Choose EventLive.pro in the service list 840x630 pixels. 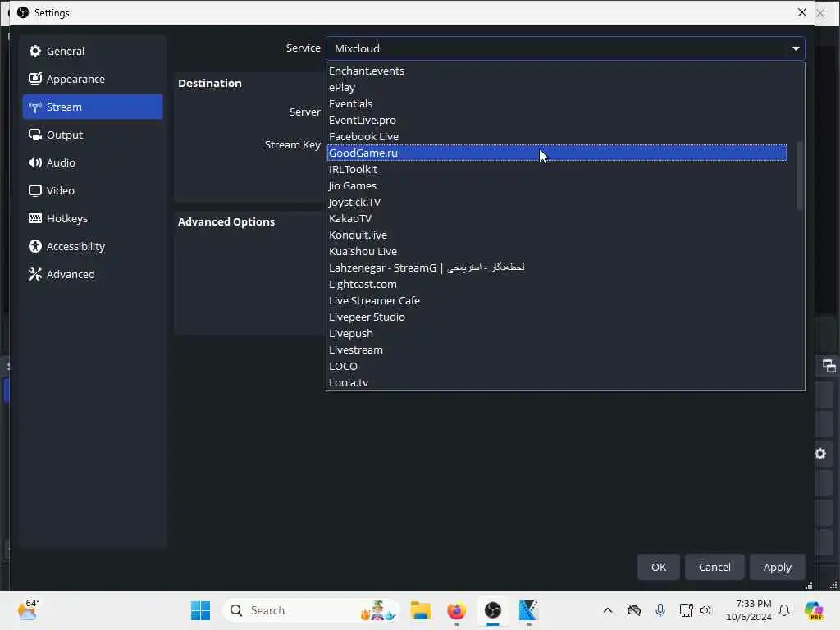pos(557,120)
